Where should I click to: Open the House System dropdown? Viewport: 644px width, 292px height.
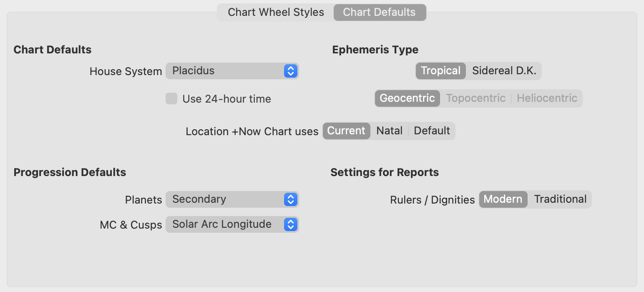tap(231, 71)
